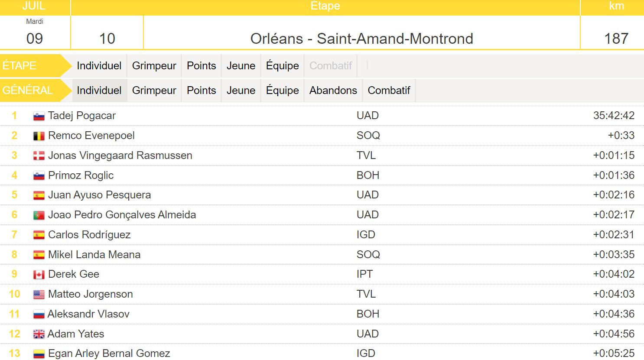The image size is (644, 360).
Task: Click the stage number 10 cell
Action: point(107,39)
